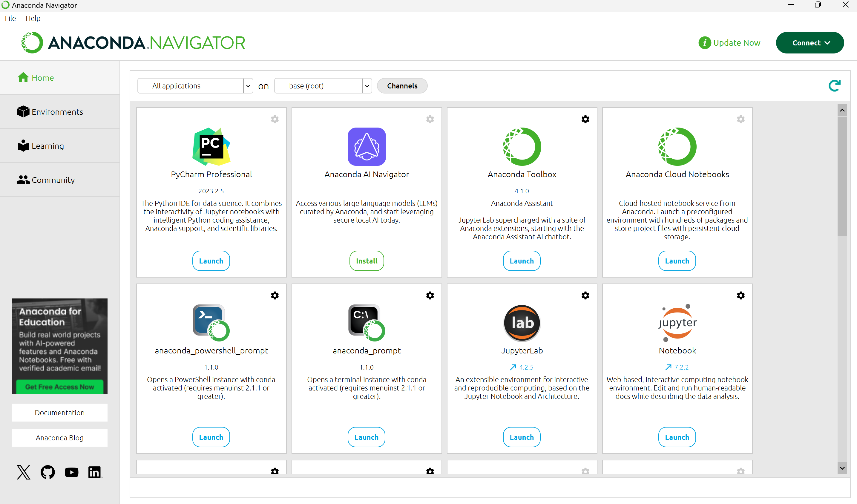The height and width of the screenshot is (504, 857).
Task: Click the PyCharm Professional app logo
Action: coord(211,147)
